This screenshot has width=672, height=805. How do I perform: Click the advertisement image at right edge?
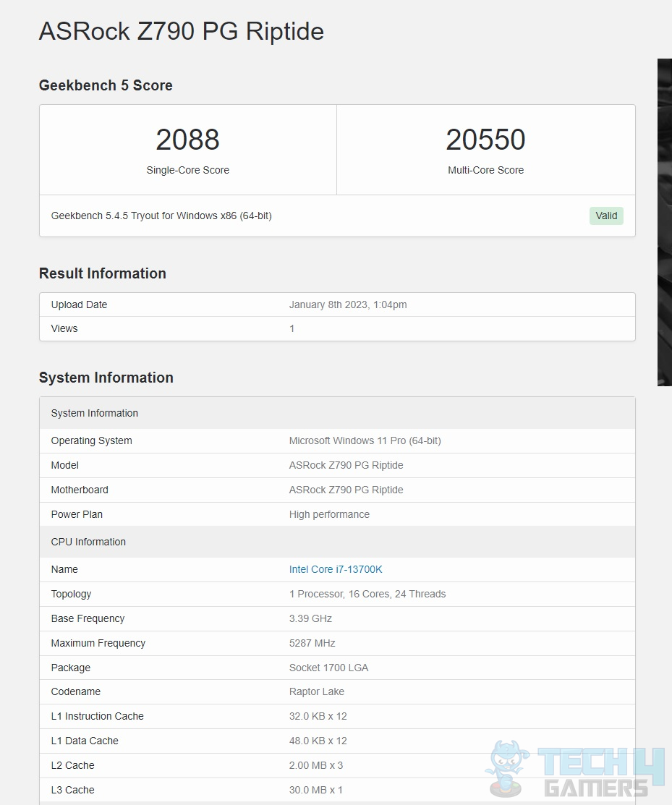pos(664,222)
